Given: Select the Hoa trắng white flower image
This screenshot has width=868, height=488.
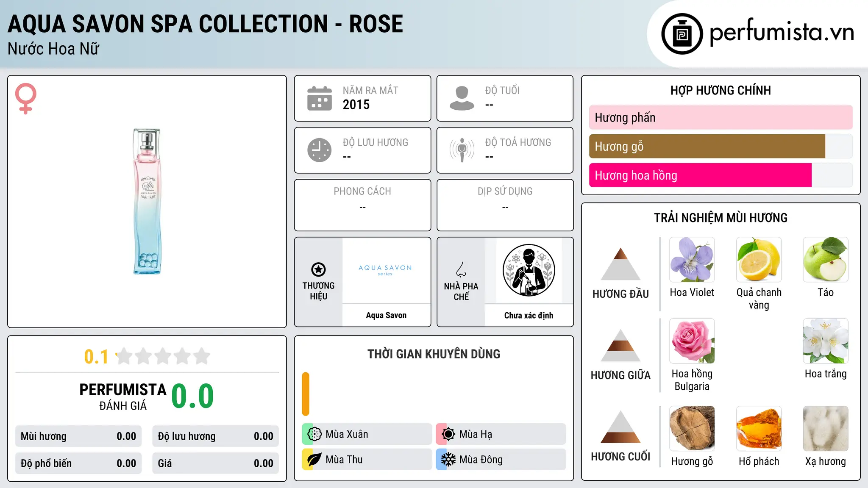Looking at the screenshot, I should (x=826, y=341).
